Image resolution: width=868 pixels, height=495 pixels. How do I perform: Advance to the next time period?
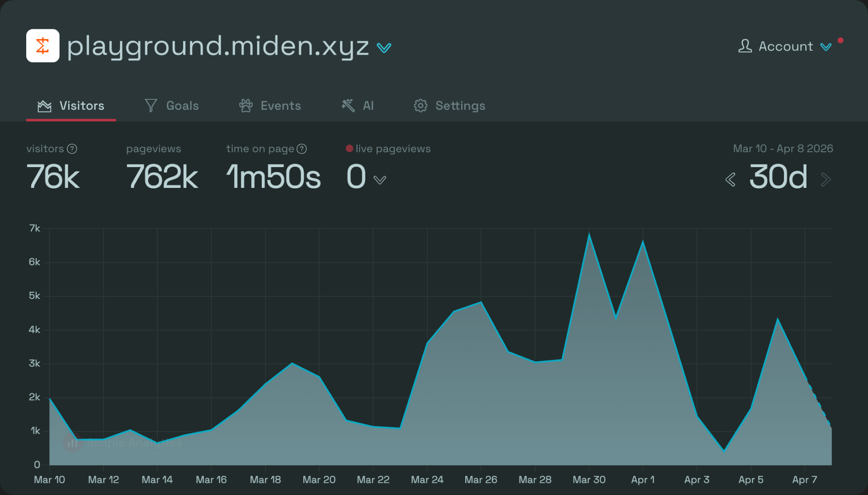point(826,179)
